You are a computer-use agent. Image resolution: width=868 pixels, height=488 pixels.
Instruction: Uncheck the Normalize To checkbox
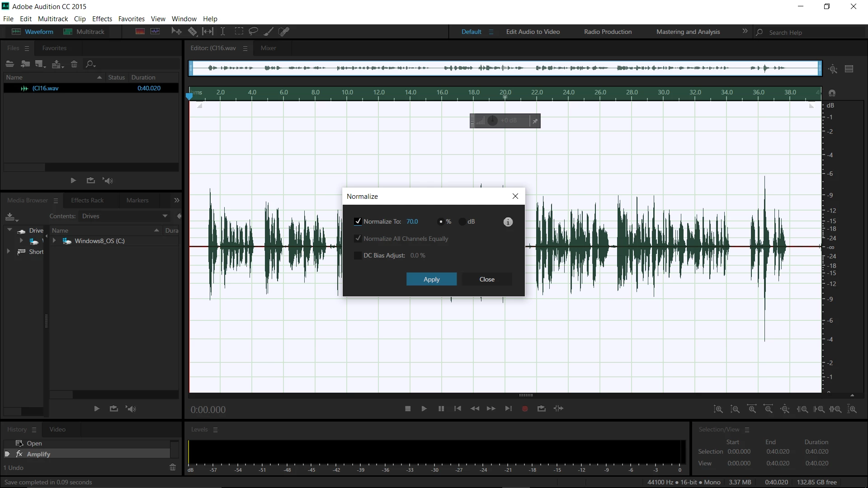(358, 221)
